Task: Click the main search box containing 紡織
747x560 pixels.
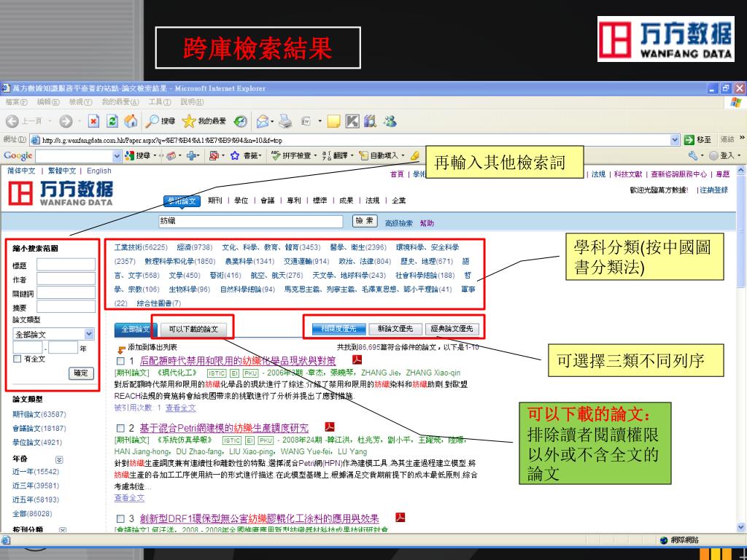Action: 251,221
